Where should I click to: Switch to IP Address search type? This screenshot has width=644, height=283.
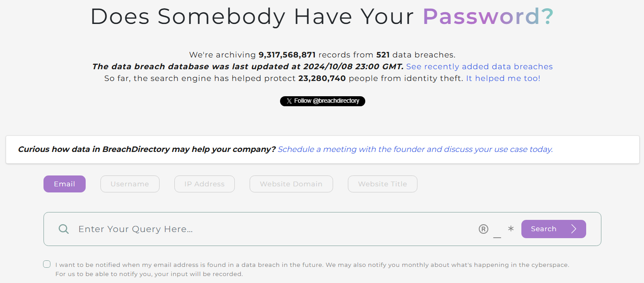204,184
